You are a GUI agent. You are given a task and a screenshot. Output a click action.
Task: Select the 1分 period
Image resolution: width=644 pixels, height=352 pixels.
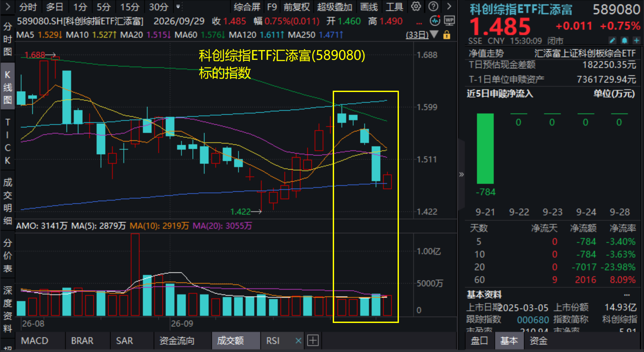(80, 7)
